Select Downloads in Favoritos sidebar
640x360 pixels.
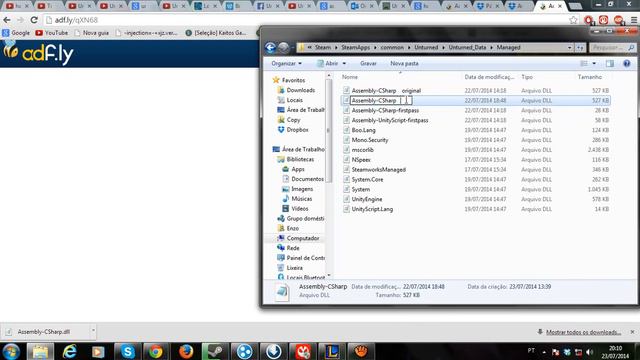(x=300, y=90)
